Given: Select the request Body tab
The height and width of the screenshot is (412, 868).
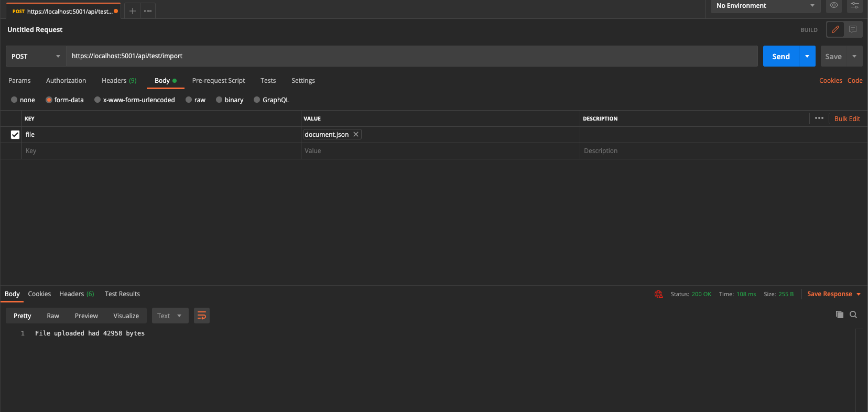Looking at the screenshot, I should (166, 80).
